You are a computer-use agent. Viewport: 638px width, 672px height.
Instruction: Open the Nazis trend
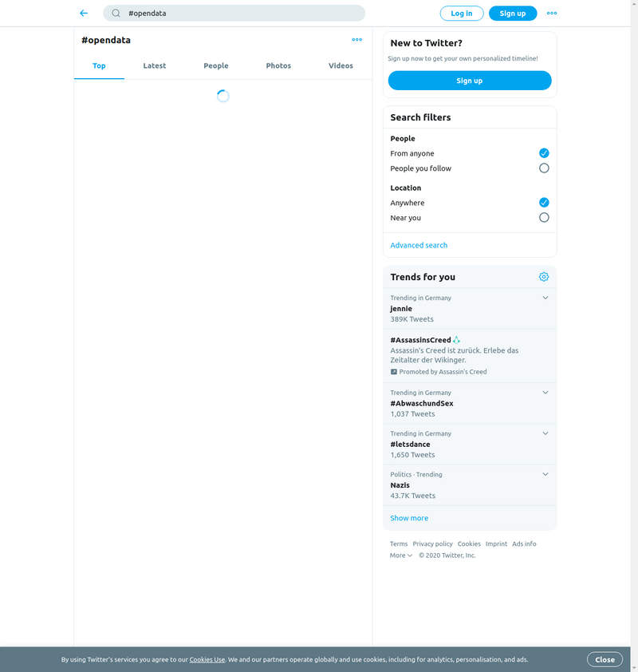(x=470, y=485)
